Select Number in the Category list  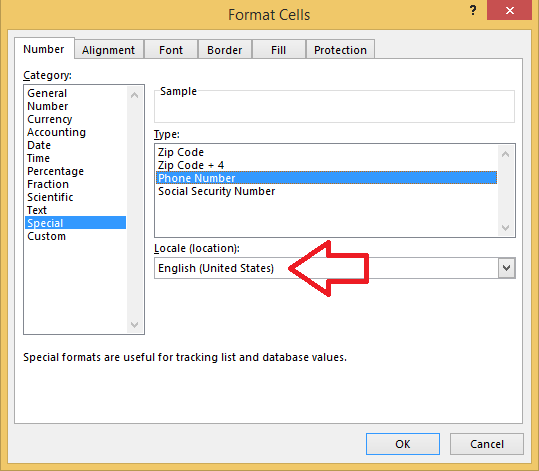point(76,106)
